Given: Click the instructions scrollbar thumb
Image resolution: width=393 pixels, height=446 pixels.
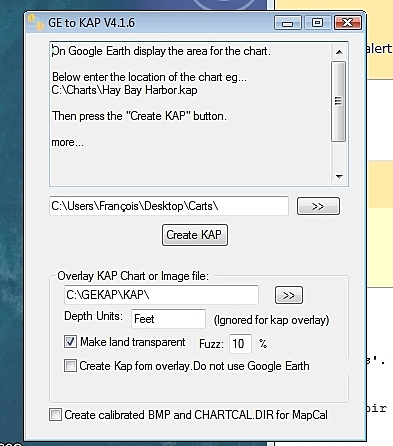Looking at the screenshot, I should point(339,101).
